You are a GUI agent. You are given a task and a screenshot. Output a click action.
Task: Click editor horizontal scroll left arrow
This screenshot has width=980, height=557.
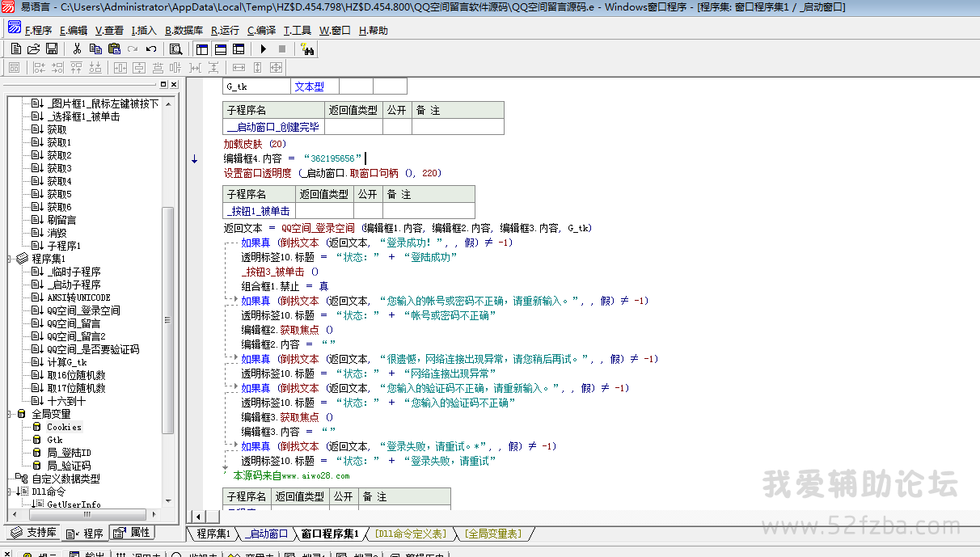198,516
